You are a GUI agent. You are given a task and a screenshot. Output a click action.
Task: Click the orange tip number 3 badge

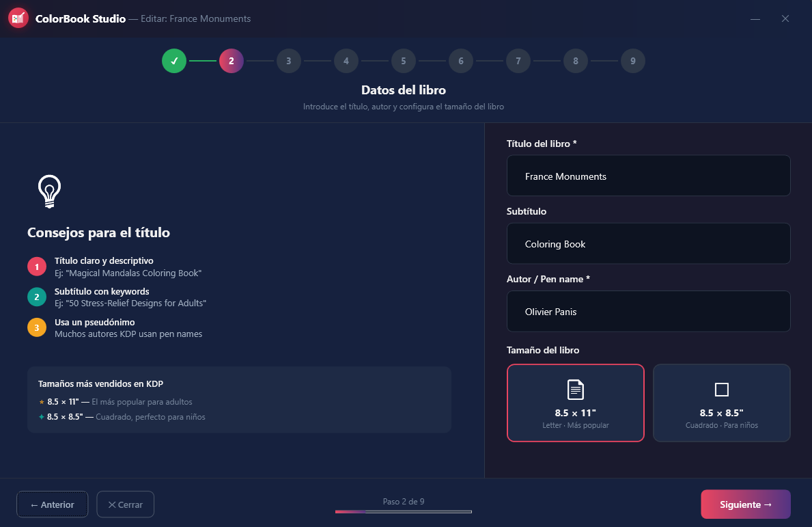(37, 327)
